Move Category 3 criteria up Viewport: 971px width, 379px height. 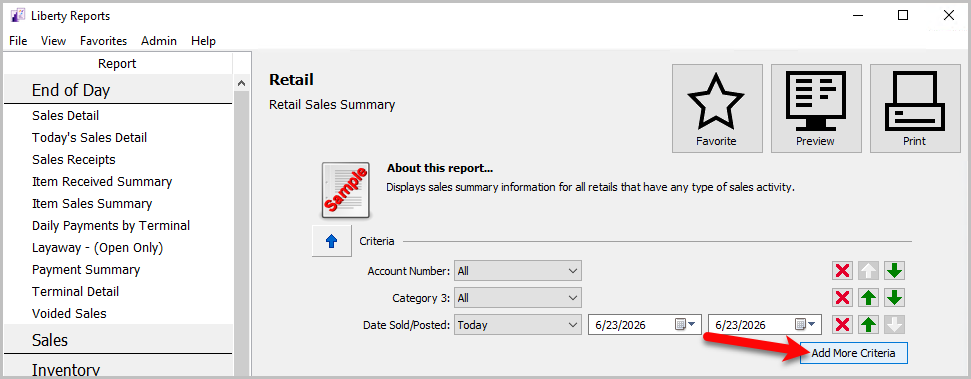[868, 298]
